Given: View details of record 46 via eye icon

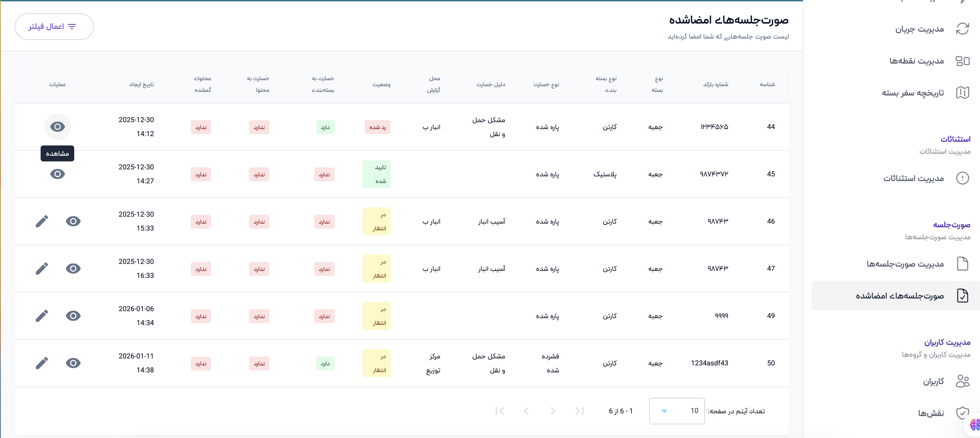Looking at the screenshot, I should pyautogui.click(x=73, y=221).
